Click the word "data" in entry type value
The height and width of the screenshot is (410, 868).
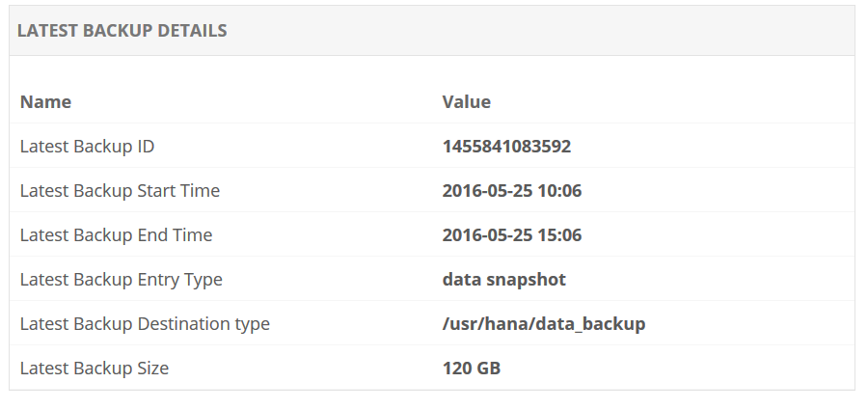(x=460, y=280)
